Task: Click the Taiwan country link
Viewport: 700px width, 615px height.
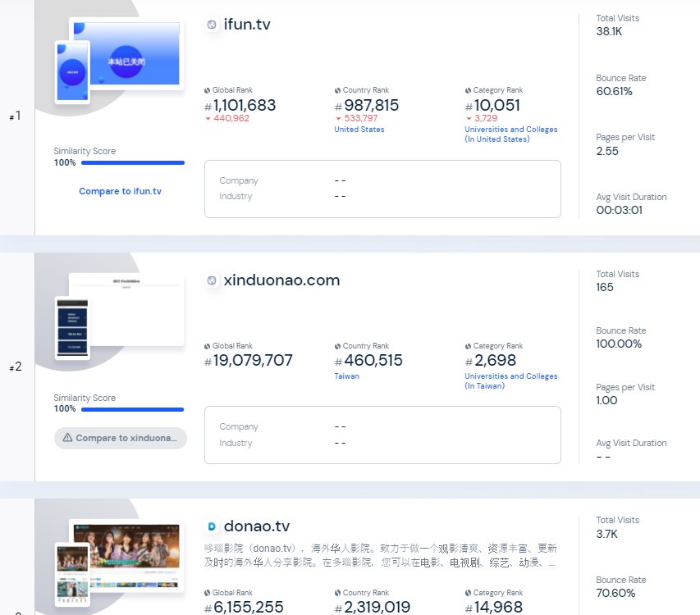Action: tap(346, 376)
